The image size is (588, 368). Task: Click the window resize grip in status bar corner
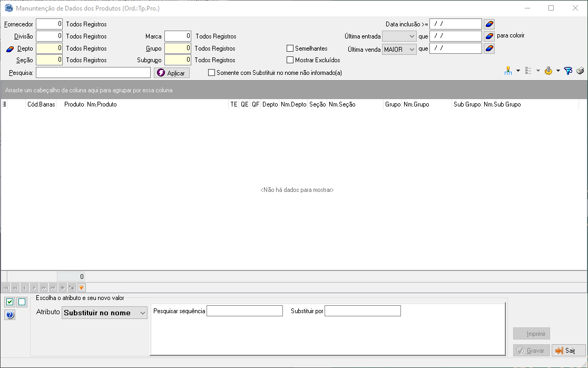pos(584,364)
